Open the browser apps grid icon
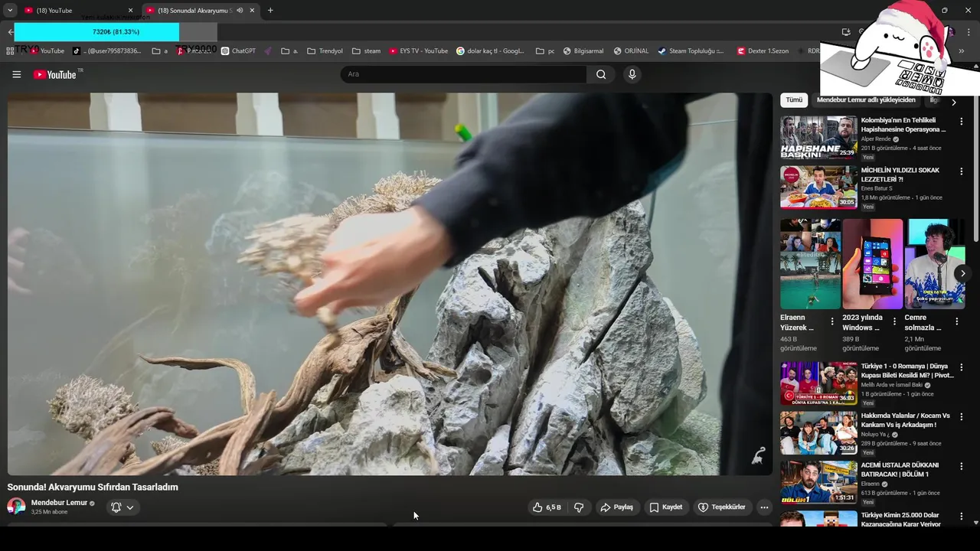The height and width of the screenshot is (551, 980). coord(10,51)
